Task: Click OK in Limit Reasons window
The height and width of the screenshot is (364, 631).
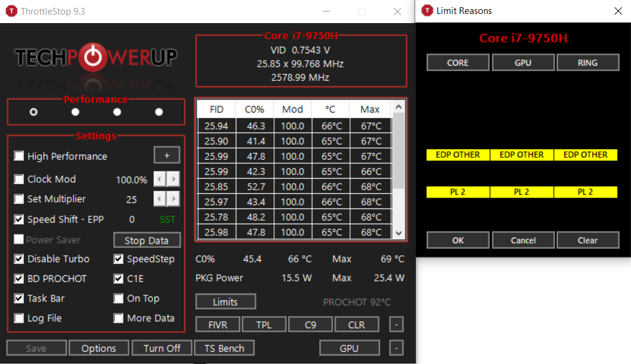Action: click(x=458, y=240)
